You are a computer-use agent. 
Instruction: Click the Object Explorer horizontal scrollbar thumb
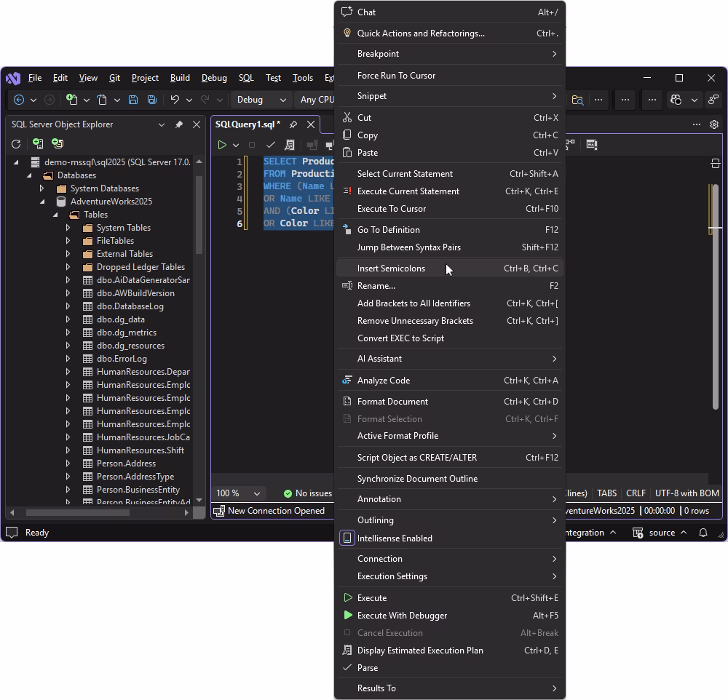(78, 512)
